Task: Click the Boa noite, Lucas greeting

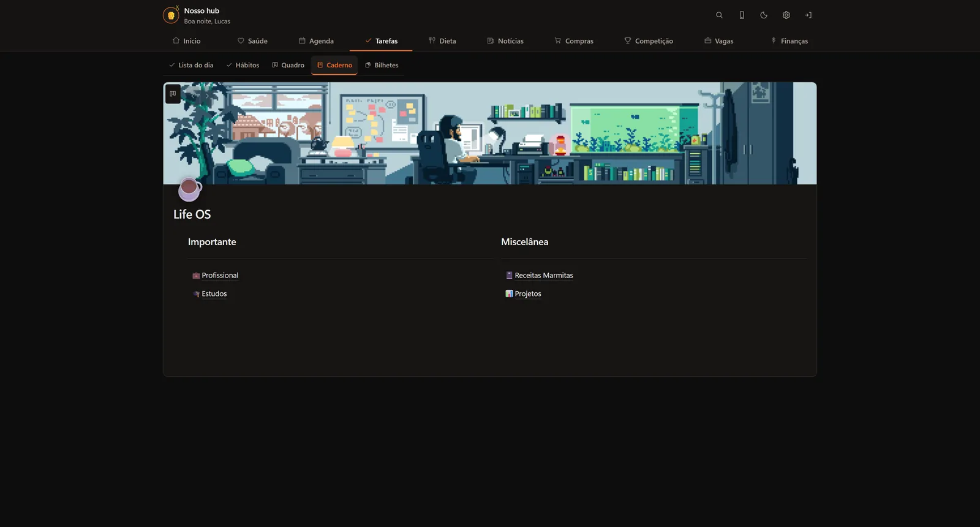Action: click(x=207, y=21)
